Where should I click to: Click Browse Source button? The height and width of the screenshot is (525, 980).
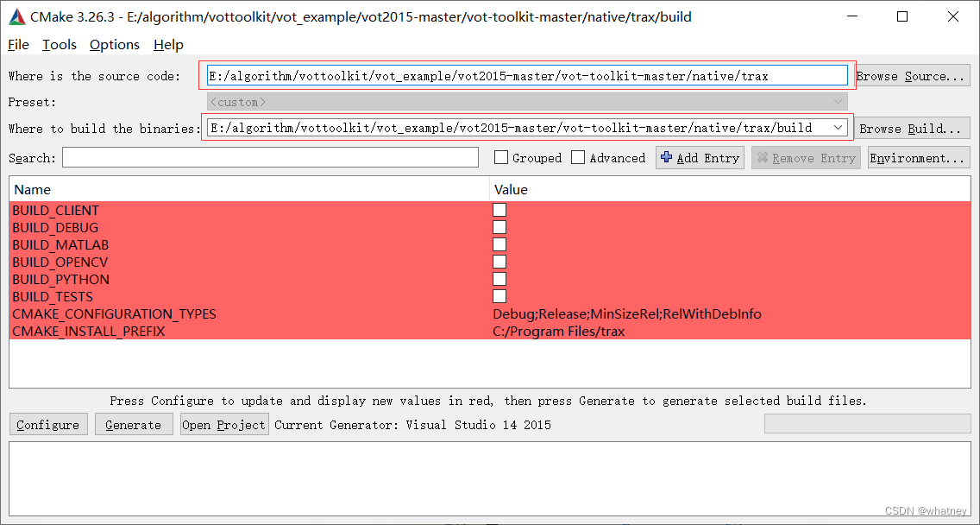[x=912, y=76]
